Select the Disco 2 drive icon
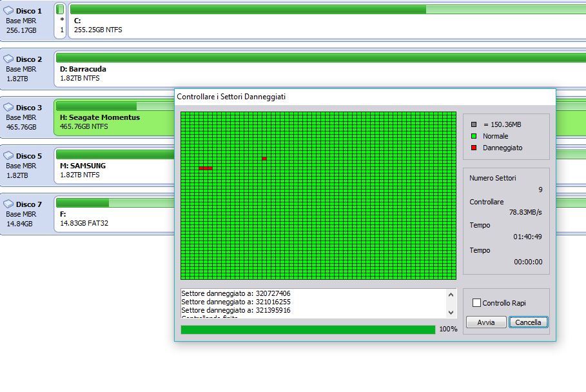 8,59
